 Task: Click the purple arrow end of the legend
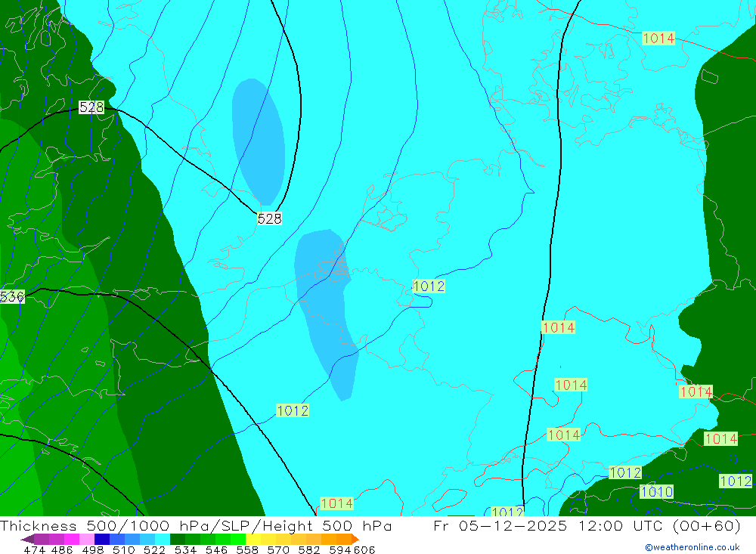pyautogui.click(x=27, y=539)
